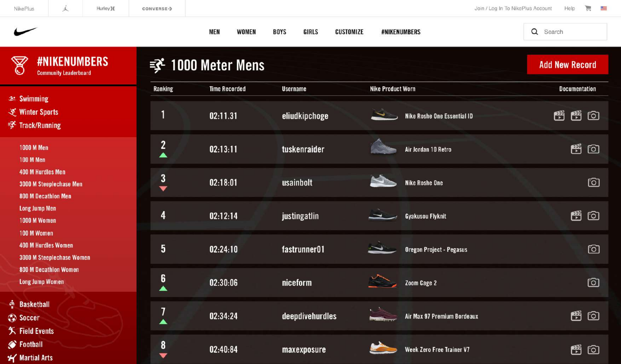The image size is (621, 364).
Task: Play tuskenraider's video documentation clip icon
Action: (x=576, y=149)
